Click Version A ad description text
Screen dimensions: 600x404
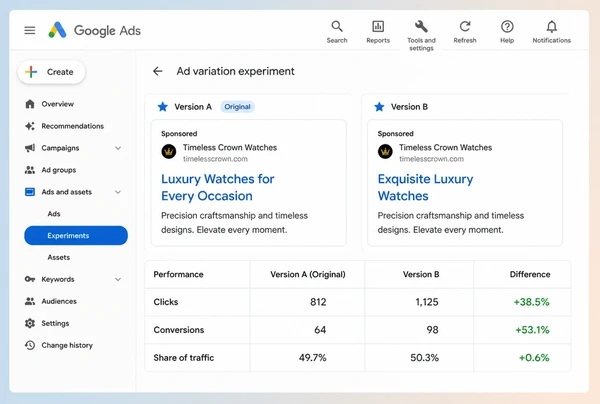pyautogui.click(x=234, y=223)
